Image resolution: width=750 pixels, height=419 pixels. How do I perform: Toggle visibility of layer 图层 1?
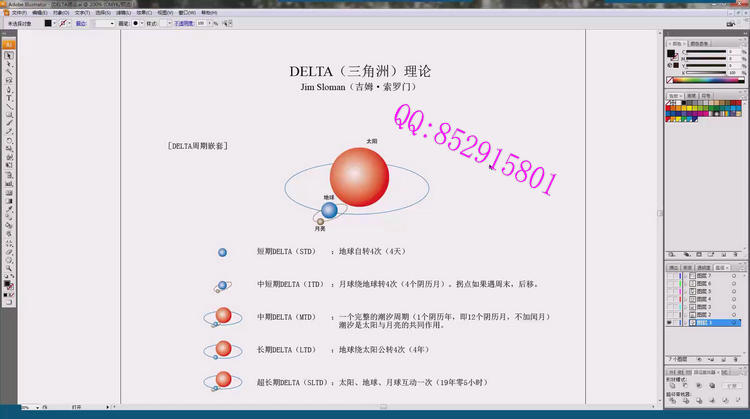tap(670, 323)
